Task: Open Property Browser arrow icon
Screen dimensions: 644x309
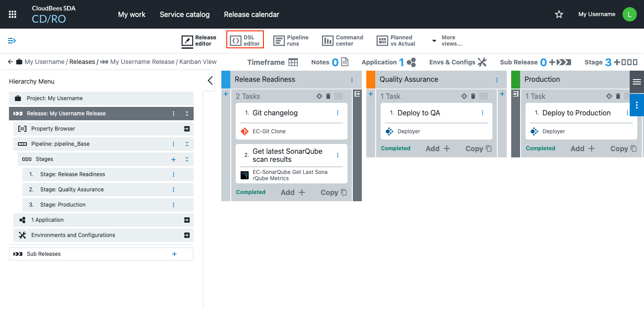Action: tap(187, 129)
